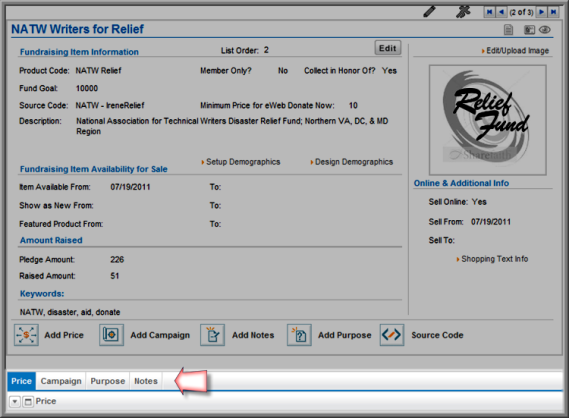569x418 pixels.
Task: Click keywords text NATW, disaster, aid, donate
Action: coord(70,312)
